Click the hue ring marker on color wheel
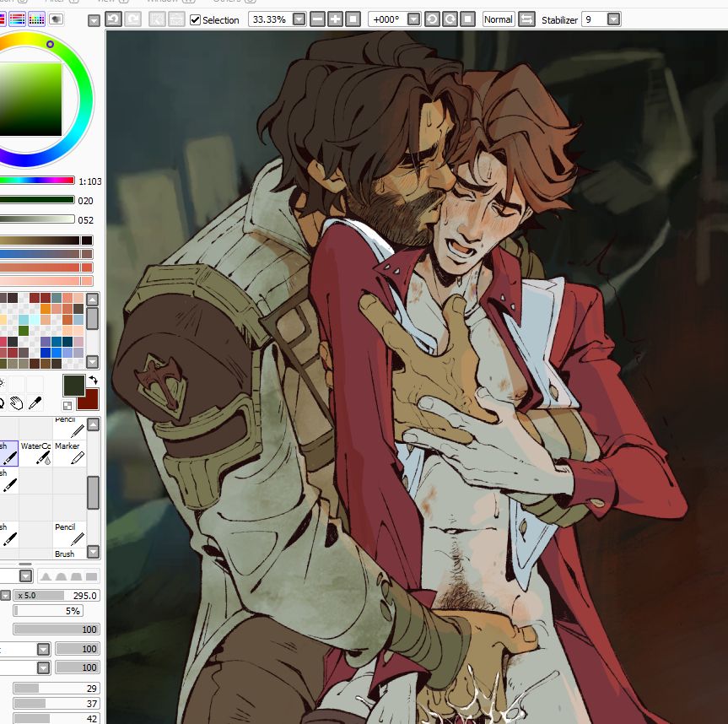Image resolution: width=728 pixels, height=724 pixels. [x=50, y=44]
